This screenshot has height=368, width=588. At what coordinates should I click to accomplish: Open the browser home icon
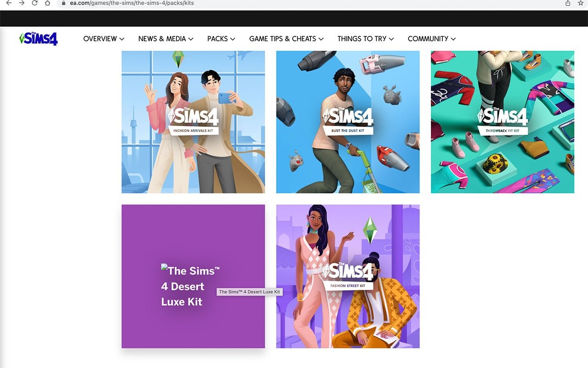[x=47, y=3]
